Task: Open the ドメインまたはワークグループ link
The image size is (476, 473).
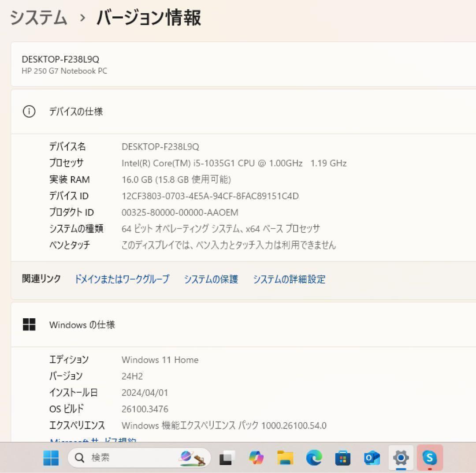Action: (x=122, y=279)
